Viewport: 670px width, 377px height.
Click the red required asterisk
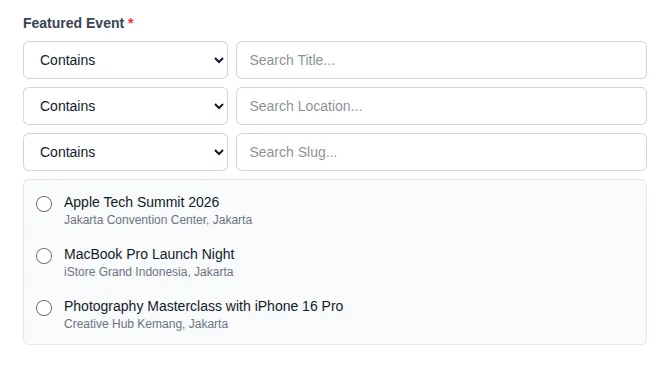click(131, 21)
